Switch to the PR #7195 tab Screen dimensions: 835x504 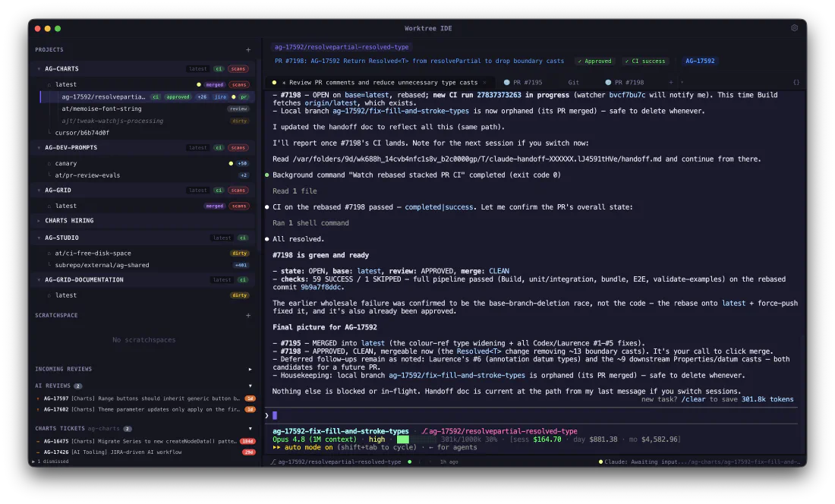(523, 83)
